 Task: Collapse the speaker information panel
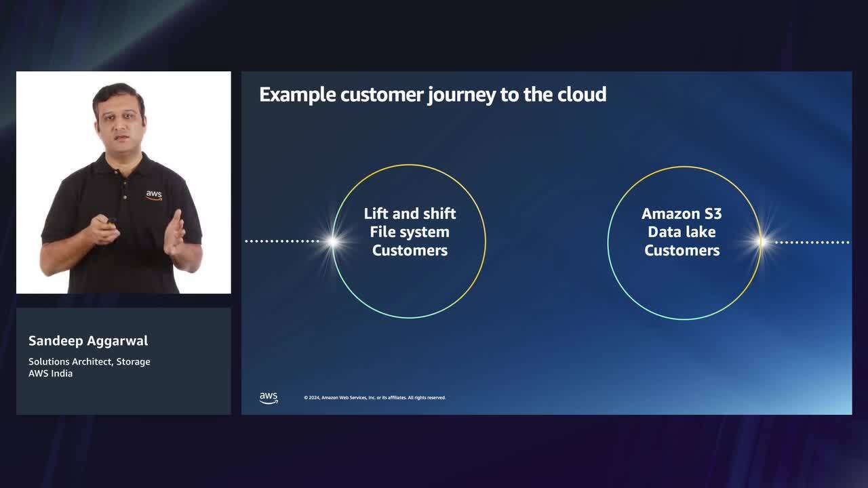click(123, 361)
